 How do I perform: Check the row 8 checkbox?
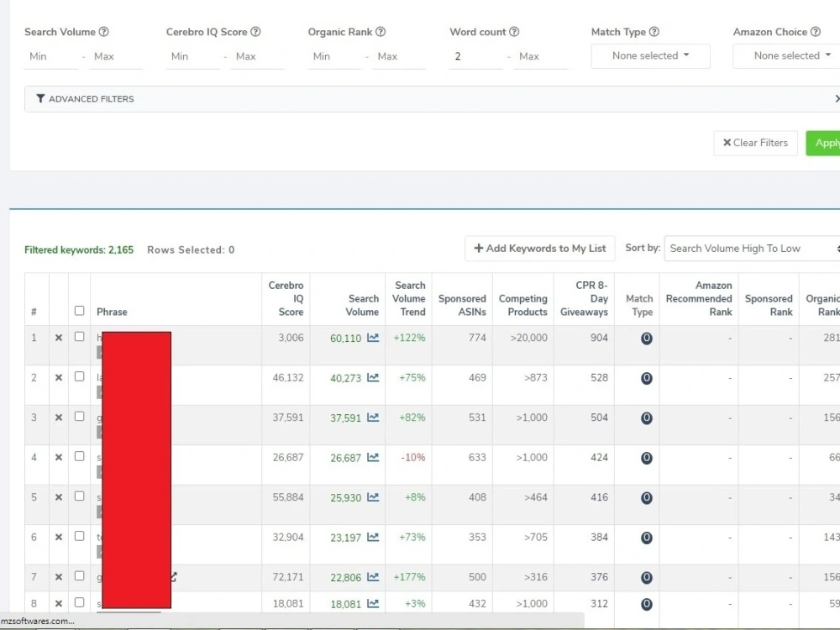[x=79, y=602]
